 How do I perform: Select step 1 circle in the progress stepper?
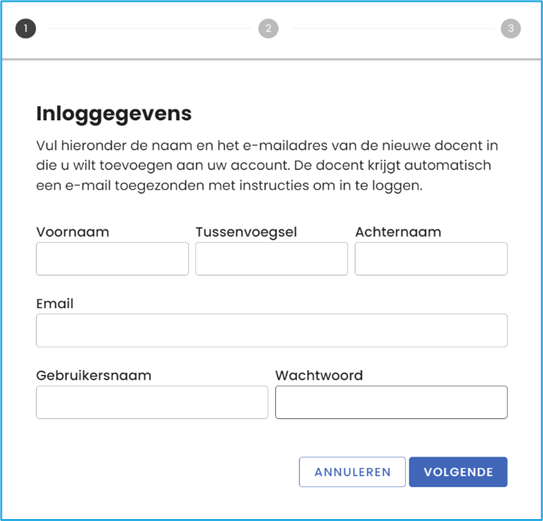point(26,28)
